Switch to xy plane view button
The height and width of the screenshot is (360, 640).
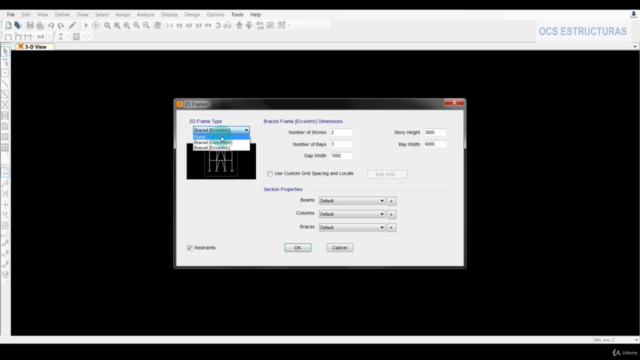coord(179,25)
